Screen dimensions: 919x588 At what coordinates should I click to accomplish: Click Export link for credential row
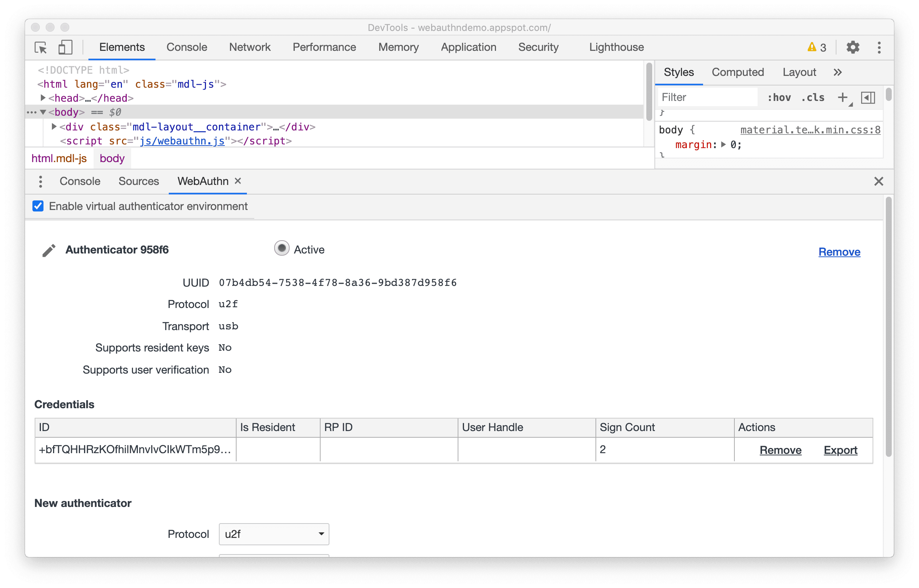coord(840,449)
